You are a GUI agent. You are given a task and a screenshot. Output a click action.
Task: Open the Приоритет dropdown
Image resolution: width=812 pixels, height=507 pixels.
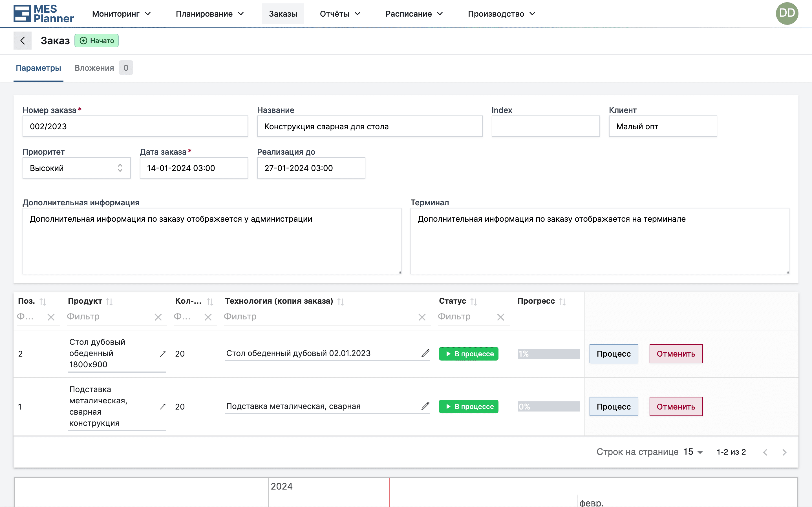(x=76, y=168)
